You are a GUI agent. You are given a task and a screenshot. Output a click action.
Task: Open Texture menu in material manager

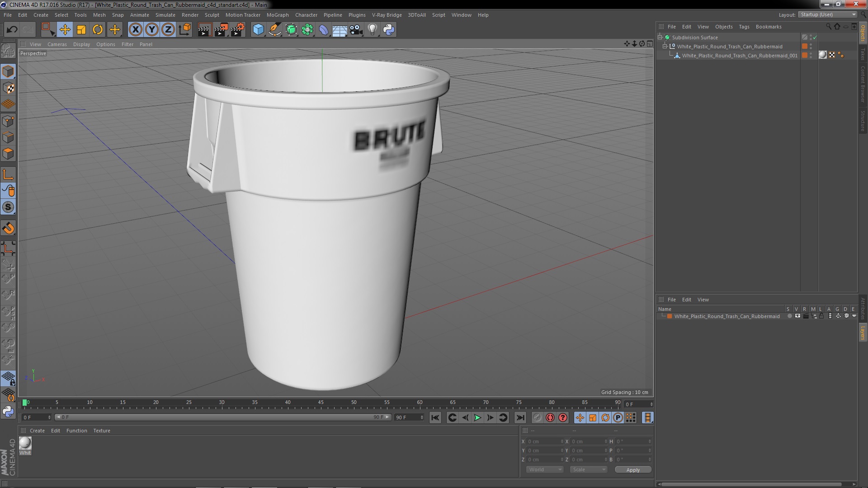[101, 431]
